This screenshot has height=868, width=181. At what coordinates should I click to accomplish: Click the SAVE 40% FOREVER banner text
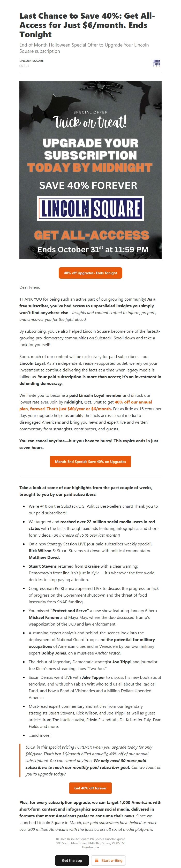click(90, 185)
